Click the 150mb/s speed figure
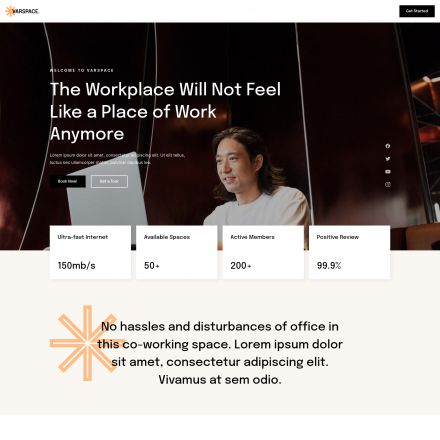This screenshot has height=440, width=440. coord(76,266)
